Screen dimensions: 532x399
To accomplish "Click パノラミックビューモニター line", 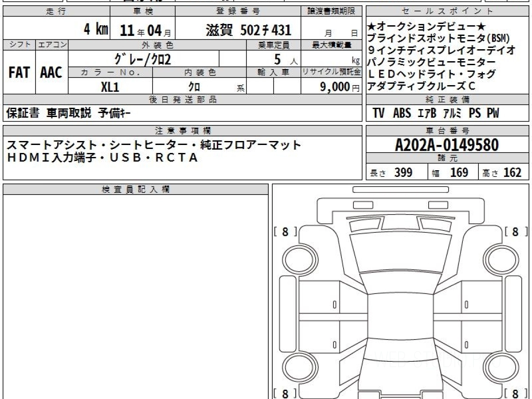I will click(432, 62).
